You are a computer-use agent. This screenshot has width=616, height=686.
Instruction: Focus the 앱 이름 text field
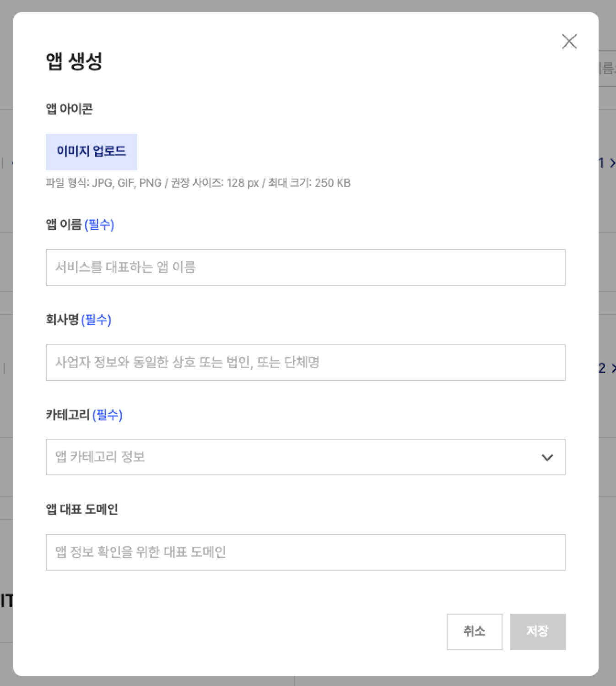pyautogui.click(x=305, y=267)
